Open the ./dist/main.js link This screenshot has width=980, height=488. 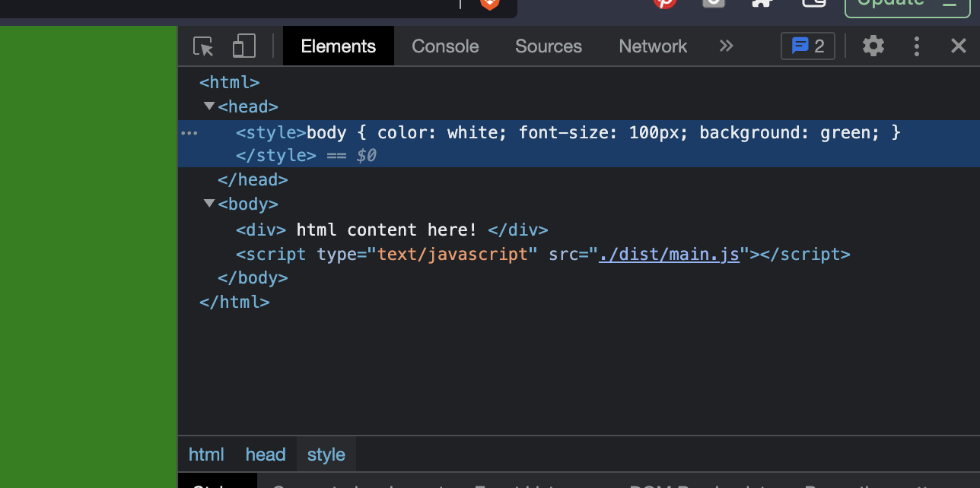click(669, 254)
